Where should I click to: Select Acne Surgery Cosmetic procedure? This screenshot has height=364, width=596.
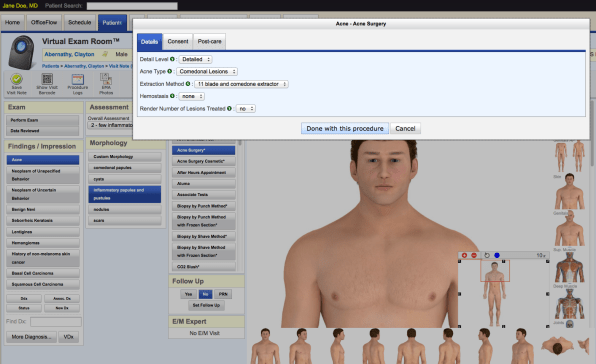(204, 161)
